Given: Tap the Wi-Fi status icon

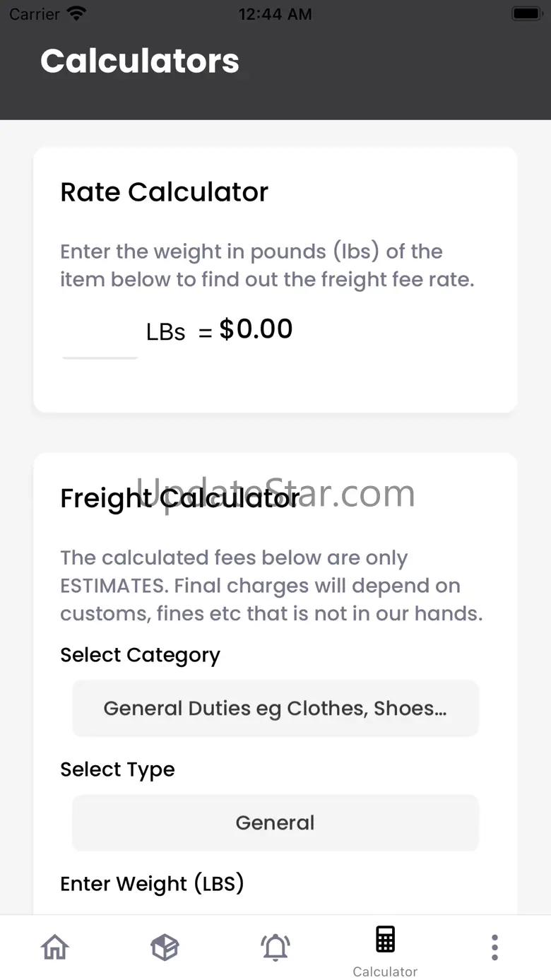Looking at the screenshot, I should click(76, 13).
